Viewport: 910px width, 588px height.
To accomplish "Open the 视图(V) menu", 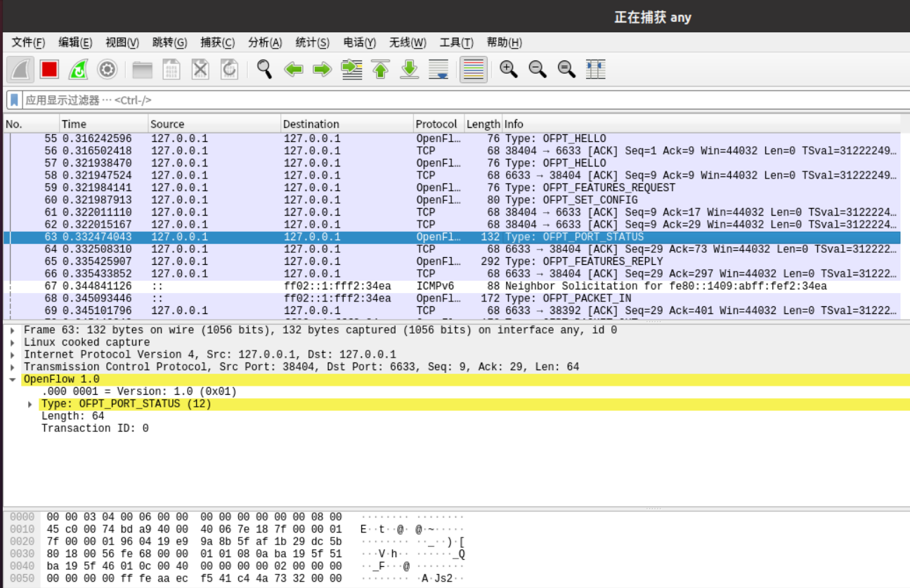I will [x=122, y=42].
